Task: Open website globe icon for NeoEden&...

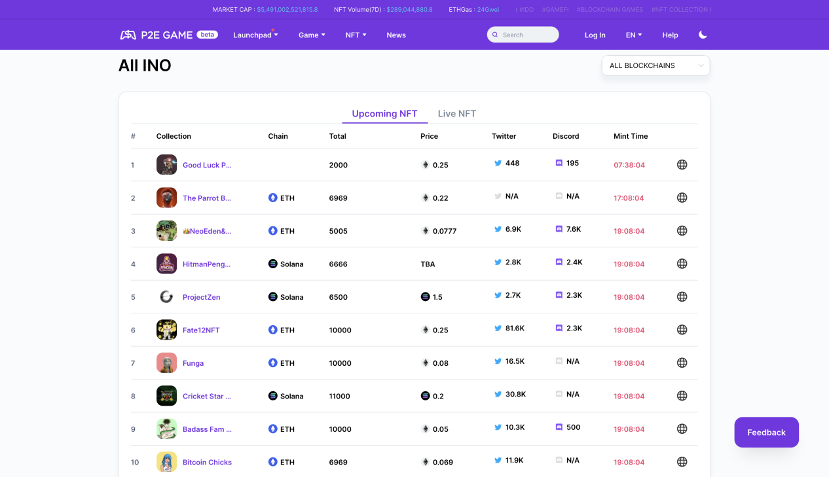Action: click(682, 231)
